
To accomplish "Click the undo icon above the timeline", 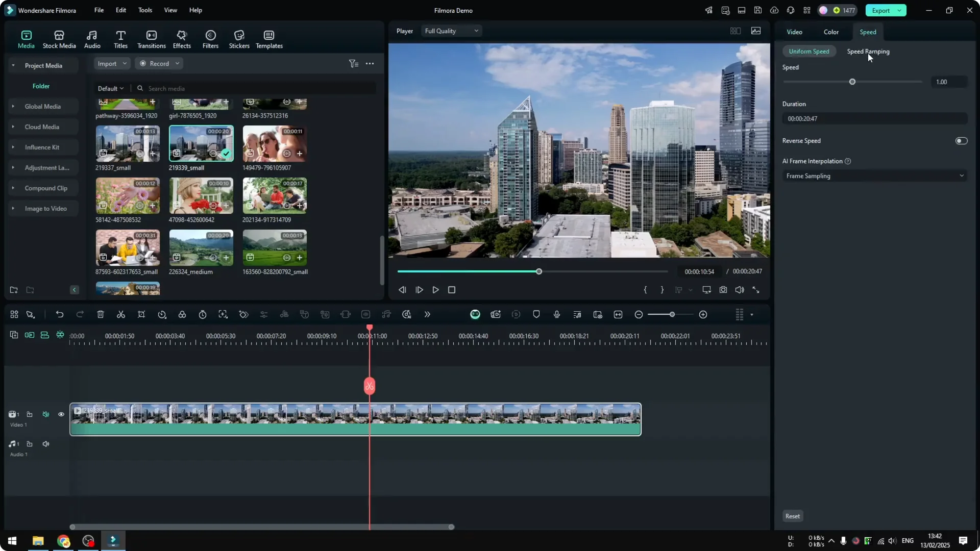I will [x=60, y=314].
